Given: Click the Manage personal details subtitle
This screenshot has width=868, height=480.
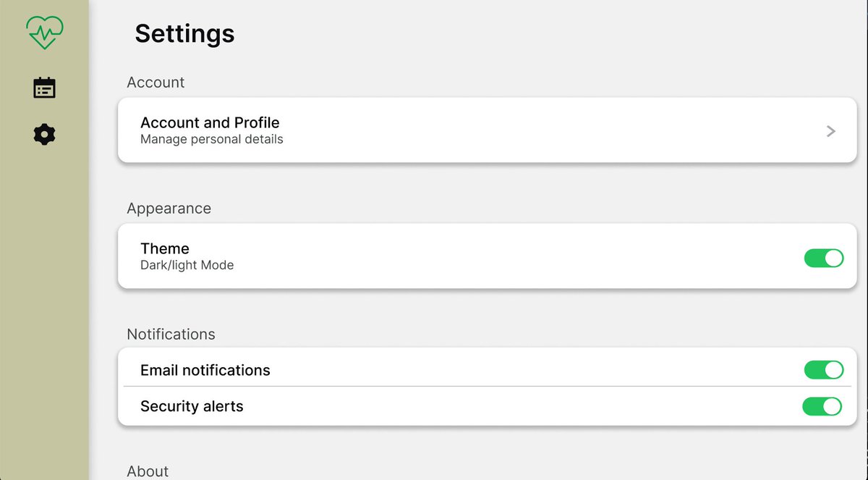Looking at the screenshot, I should 212,139.
